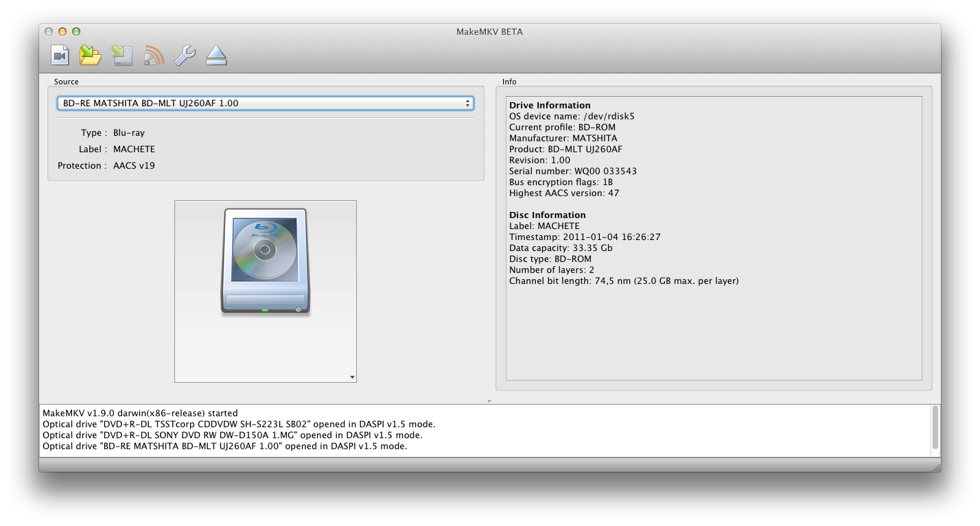This screenshot has width=980, height=526.
Task: Click the Stream toolbar icon
Action: coord(154,56)
